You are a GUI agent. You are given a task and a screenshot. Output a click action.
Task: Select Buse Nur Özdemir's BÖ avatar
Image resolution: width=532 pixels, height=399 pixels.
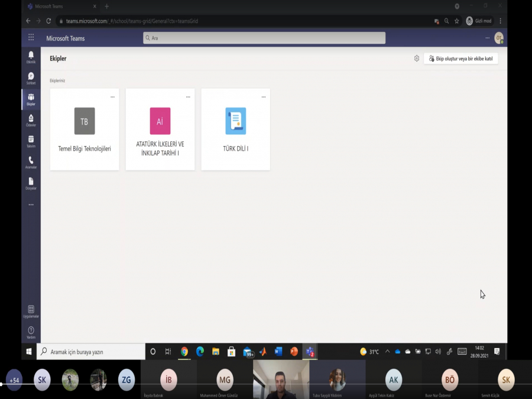(450, 379)
